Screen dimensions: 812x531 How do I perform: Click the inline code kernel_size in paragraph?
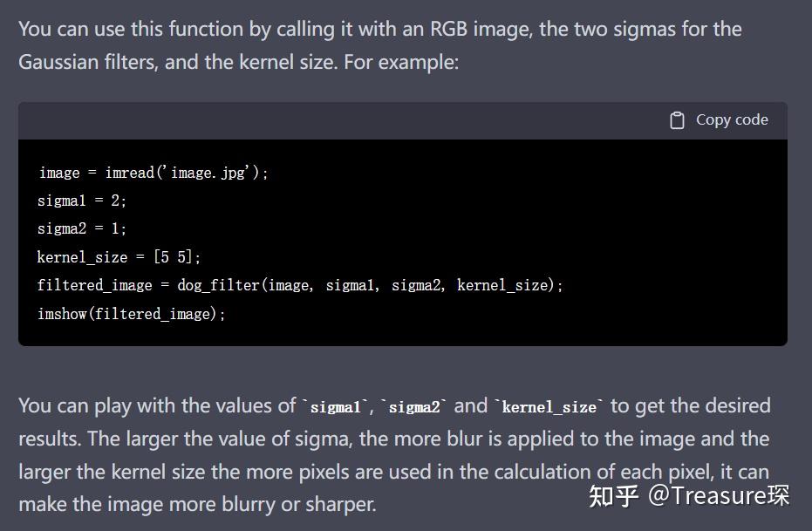tap(549, 407)
